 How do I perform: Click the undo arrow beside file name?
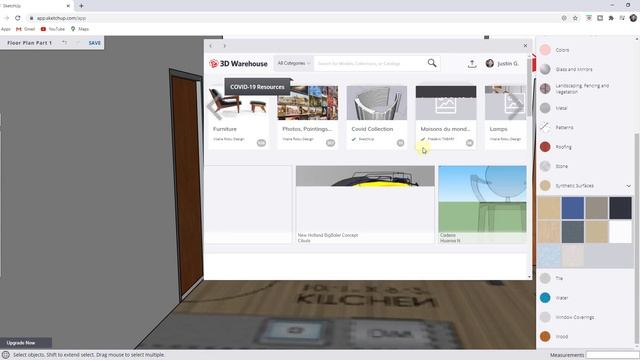(x=64, y=42)
